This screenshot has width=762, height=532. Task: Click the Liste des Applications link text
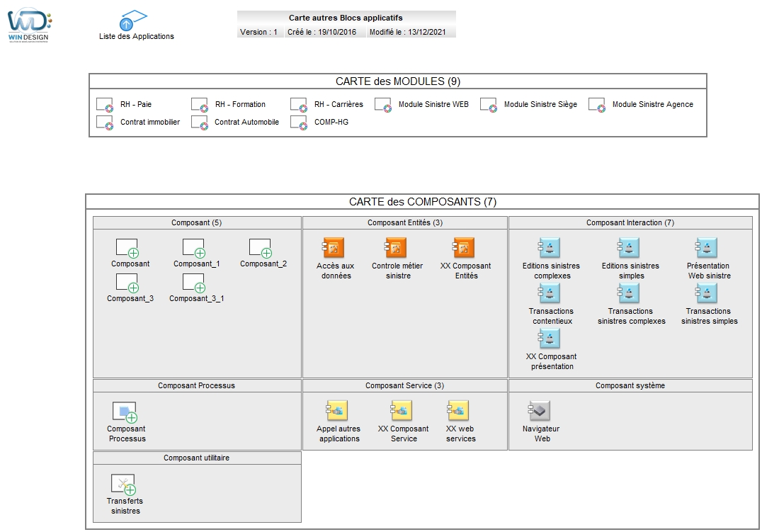coord(137,36)
